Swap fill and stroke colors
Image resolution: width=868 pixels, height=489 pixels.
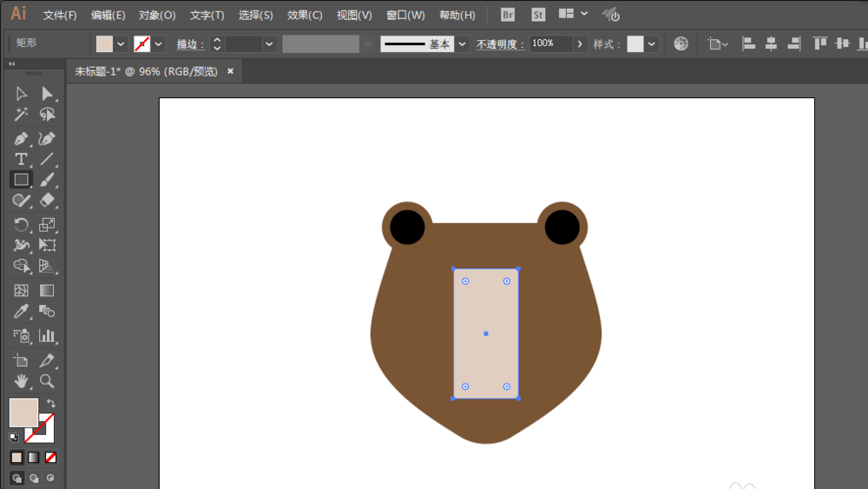pos(51,403)
